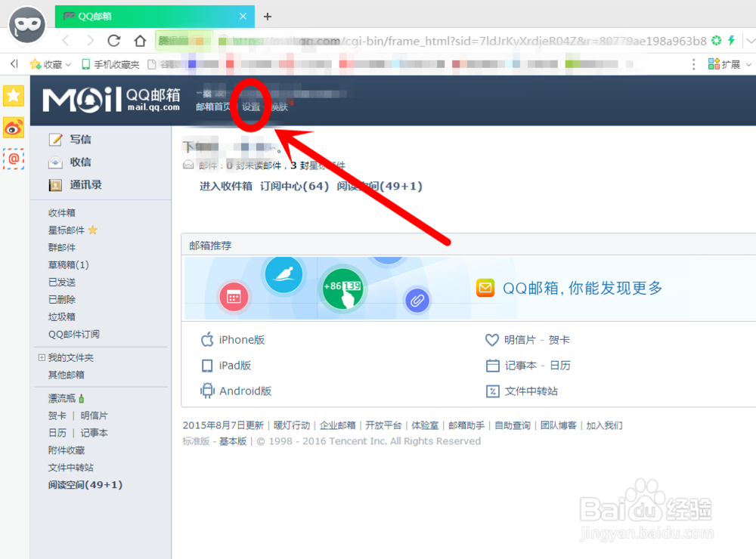Click the 记事本 - 日历 calendar icon
This screenshot has width=756, height=559.
pyautogui.click(x=492, y=366)
